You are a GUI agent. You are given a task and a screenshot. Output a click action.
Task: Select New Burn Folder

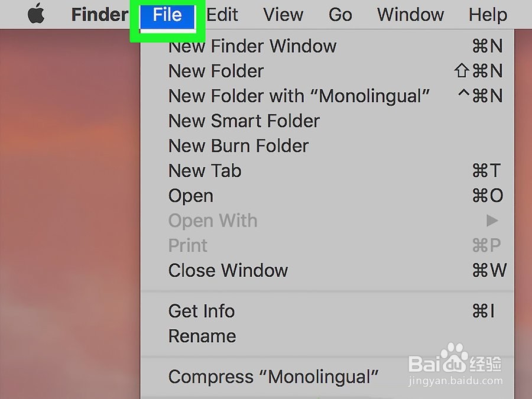tap(239, 145)
